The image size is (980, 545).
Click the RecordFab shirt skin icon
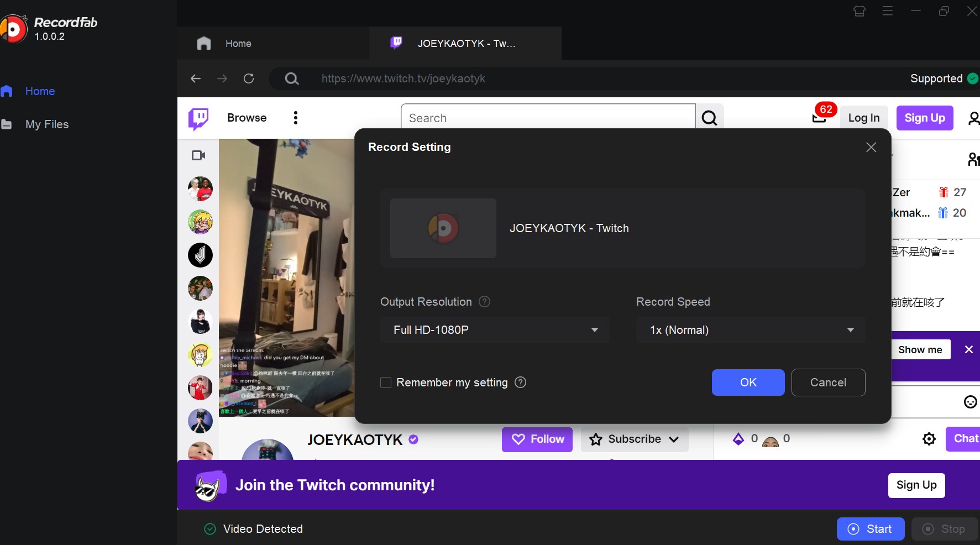click(x=860, y=11)
